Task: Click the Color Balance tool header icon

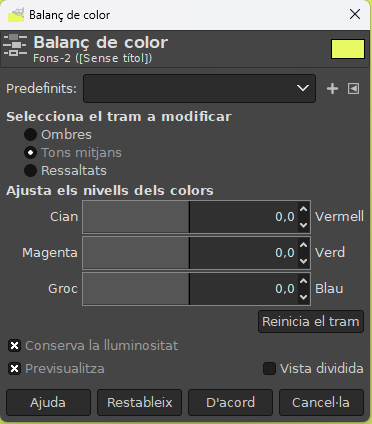Action: pyautogui.click(x=15, y=45)
